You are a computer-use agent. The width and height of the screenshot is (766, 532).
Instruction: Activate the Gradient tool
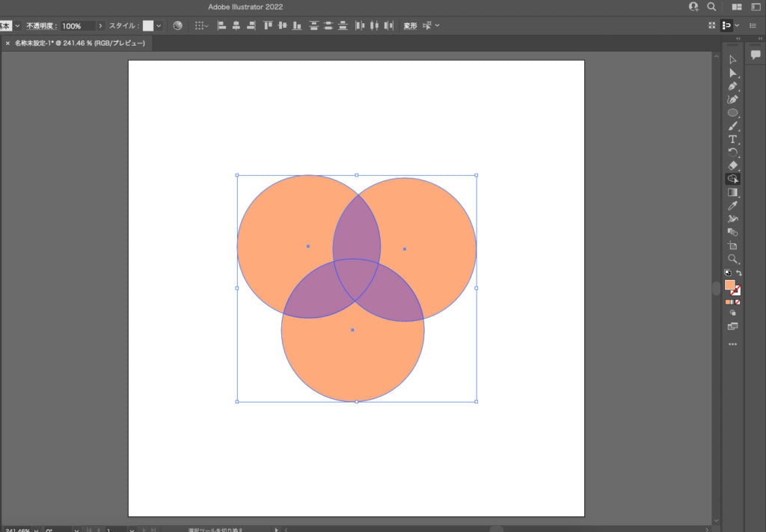coord(732,192)
